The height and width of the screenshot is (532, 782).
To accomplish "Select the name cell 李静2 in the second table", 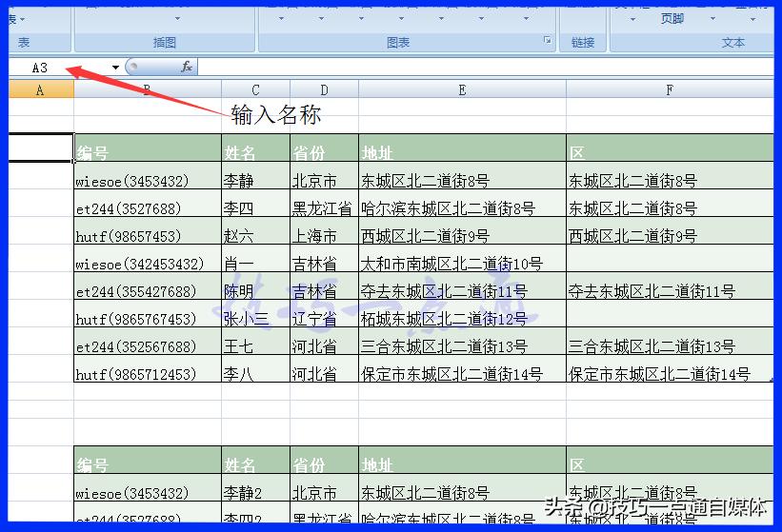I will click(x=256, y=487).
